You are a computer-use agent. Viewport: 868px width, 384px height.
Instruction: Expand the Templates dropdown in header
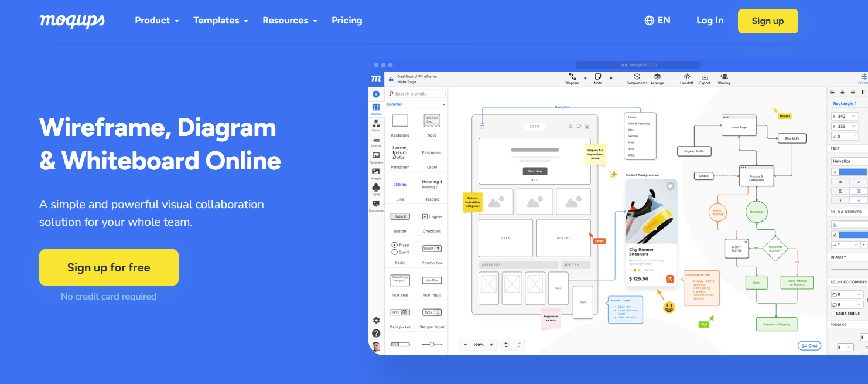221,21
